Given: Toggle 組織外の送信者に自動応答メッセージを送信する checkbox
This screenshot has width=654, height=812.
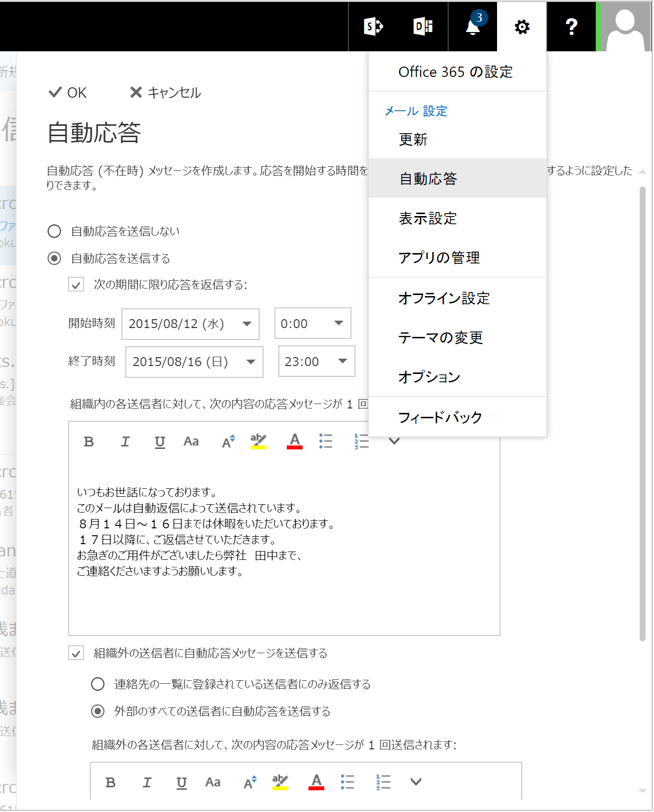Looking at the screenshot, I should tap(76, 653).
